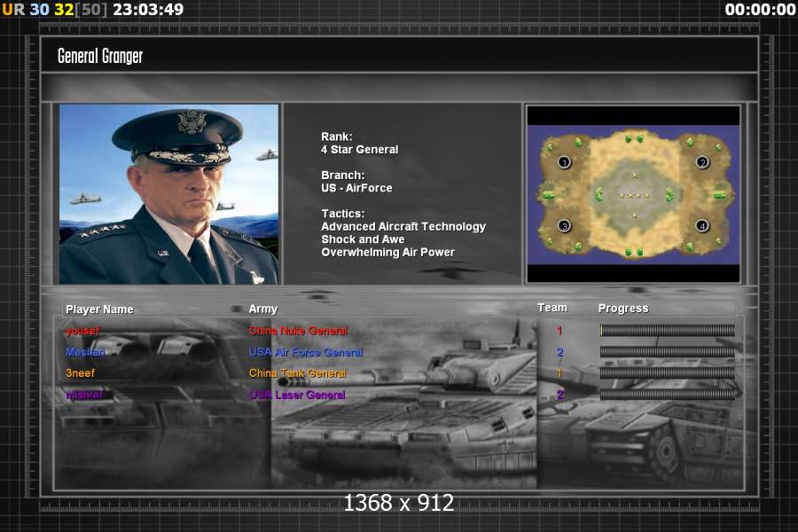Click USA Laser General army
This screenshot has height=532, width=798.
coord(297,395)
